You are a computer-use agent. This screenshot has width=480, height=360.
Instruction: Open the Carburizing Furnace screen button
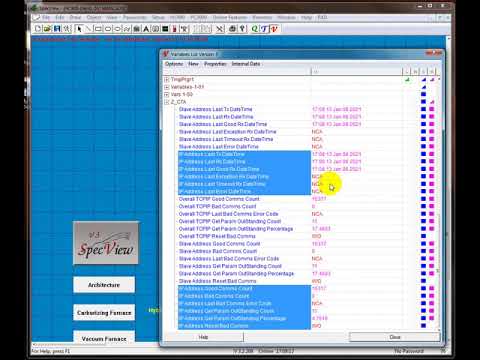[x=104, y=313]
